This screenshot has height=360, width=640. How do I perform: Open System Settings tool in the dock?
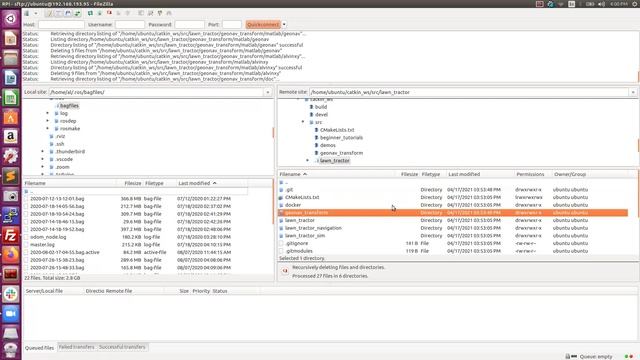(x=10, y=156)
